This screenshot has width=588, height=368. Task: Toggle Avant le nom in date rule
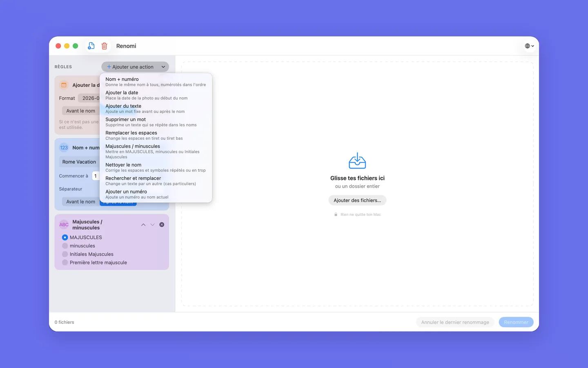[80, 111]
